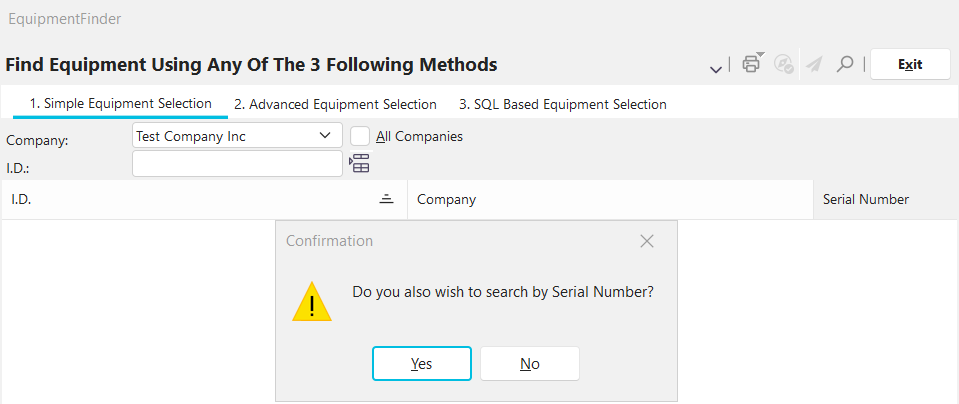Switch to Advanced Equipment Selection tab
This screenshot has height=404, width=959.
[x=335, y=104]
